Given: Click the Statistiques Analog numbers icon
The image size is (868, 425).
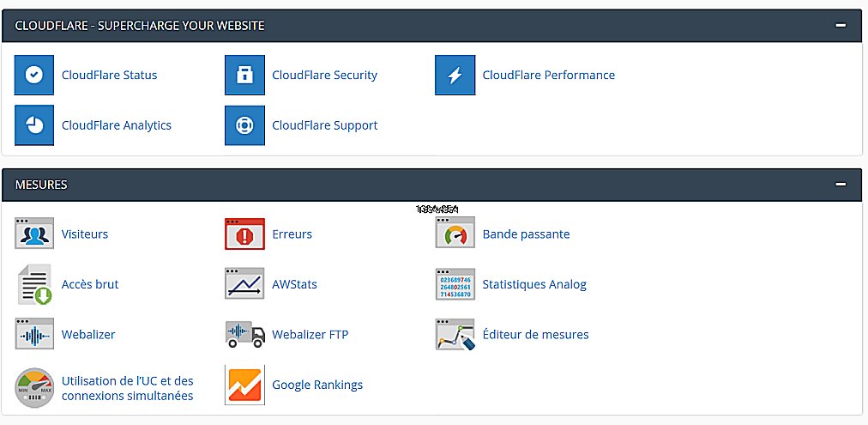Looking at the screenshot, I should point(455,284).
